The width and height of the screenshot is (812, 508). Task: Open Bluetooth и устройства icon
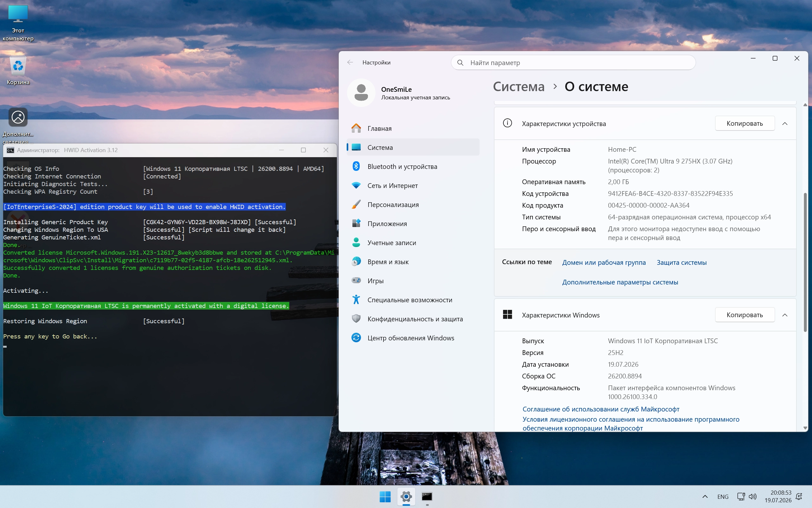tap(356, 166)
